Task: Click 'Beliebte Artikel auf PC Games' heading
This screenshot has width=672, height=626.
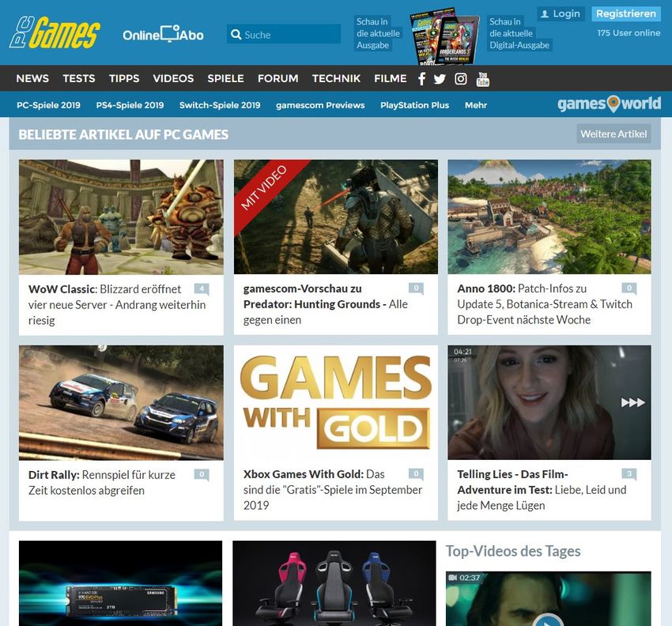Action: [123, 134]
